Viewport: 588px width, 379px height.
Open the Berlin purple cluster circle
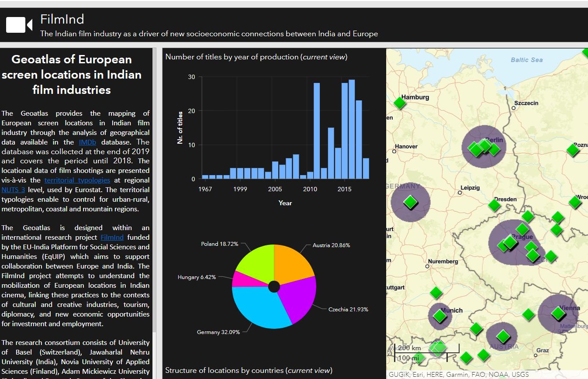pos(484,147)
